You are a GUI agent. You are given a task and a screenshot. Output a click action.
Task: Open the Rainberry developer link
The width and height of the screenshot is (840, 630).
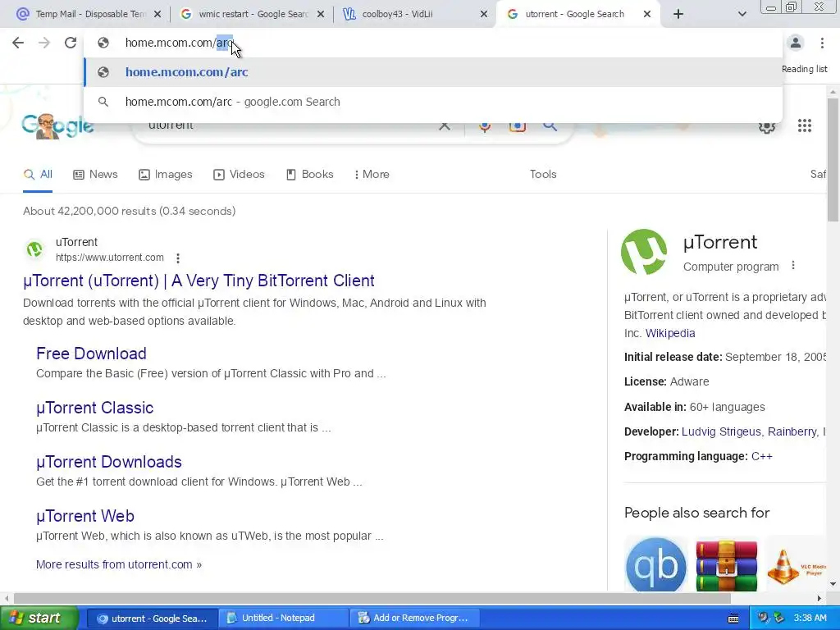[792, 431]
